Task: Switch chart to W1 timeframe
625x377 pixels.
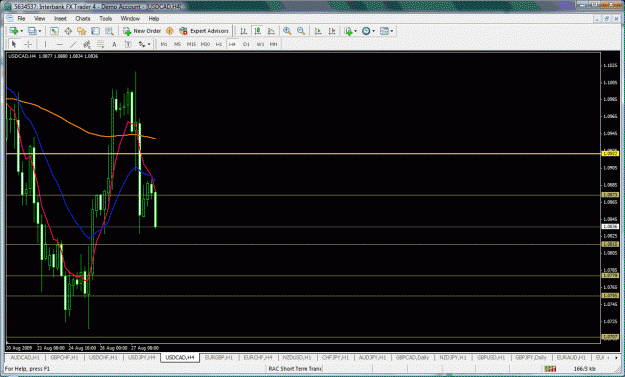Action: 260,44
